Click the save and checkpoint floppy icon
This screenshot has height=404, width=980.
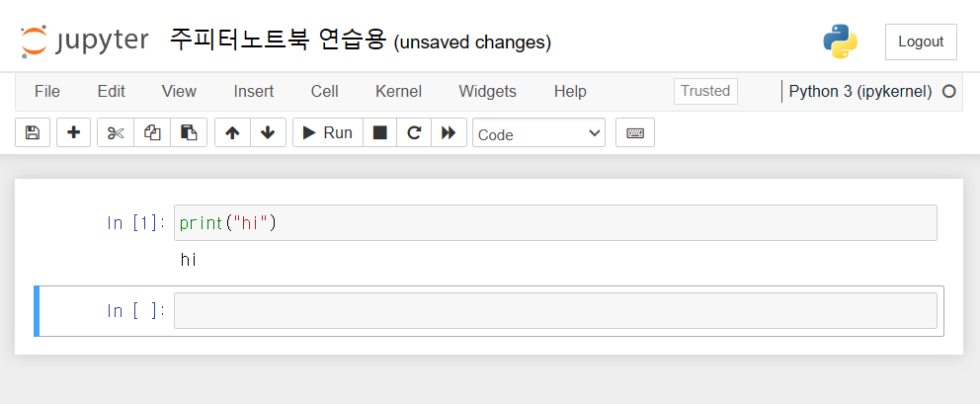pos(33,132)
